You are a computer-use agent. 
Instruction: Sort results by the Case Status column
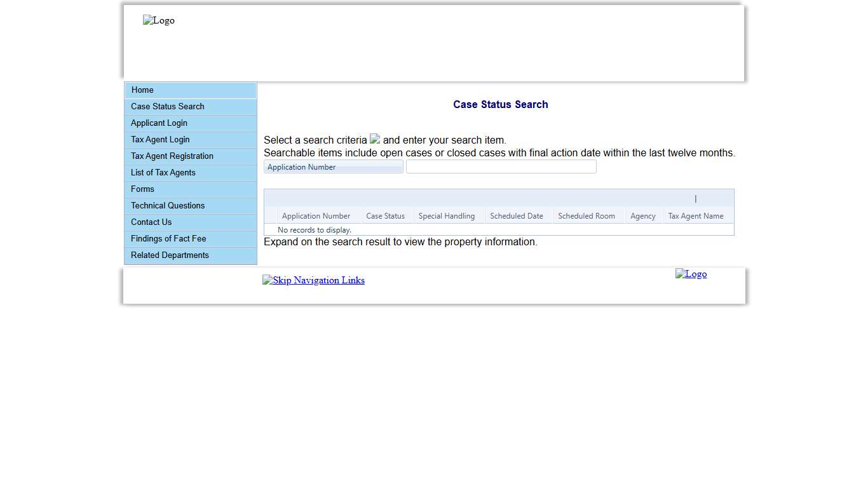point(386,215)
